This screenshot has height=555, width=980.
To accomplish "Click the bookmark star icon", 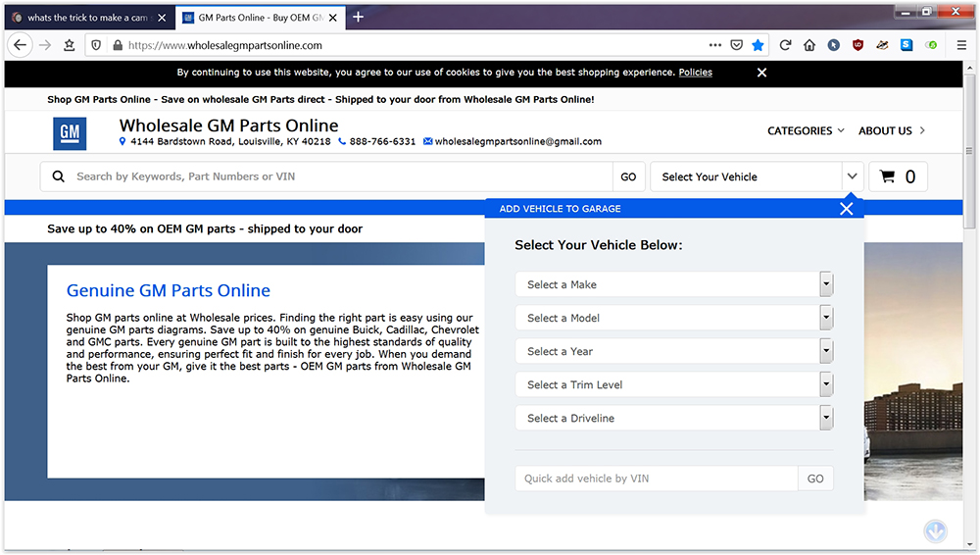I will click(x=758, y=45).
